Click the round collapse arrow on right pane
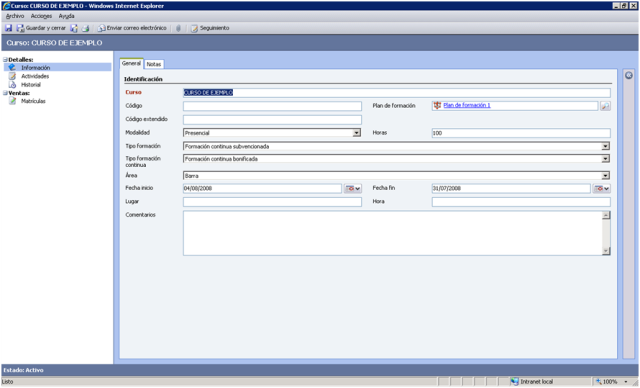The width and height of the screenshot is (640, 388). click(x=629, y=75)
